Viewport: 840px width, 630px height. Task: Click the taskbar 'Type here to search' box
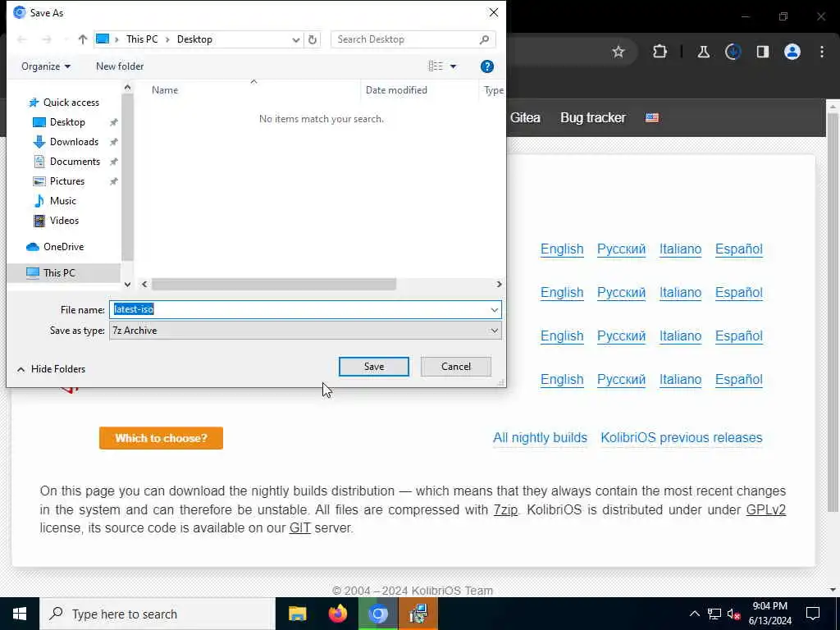pos(157,614)
